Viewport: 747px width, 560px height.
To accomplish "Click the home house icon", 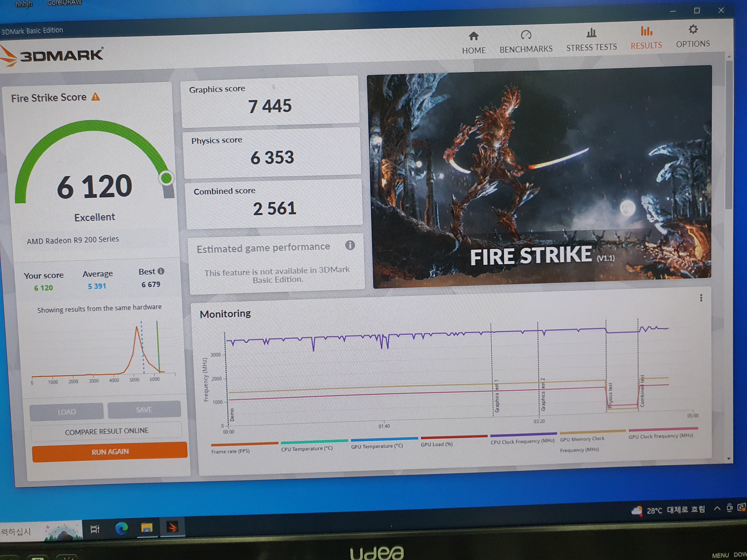I will (474, 36).
